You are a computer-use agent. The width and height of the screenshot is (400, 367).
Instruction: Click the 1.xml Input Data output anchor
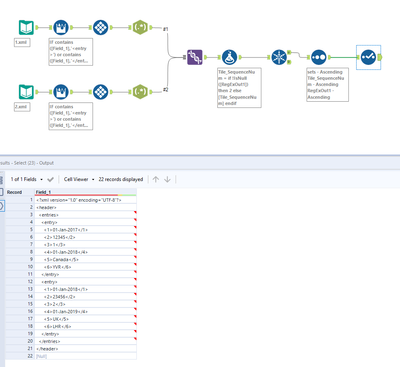[x=37, y=27]
